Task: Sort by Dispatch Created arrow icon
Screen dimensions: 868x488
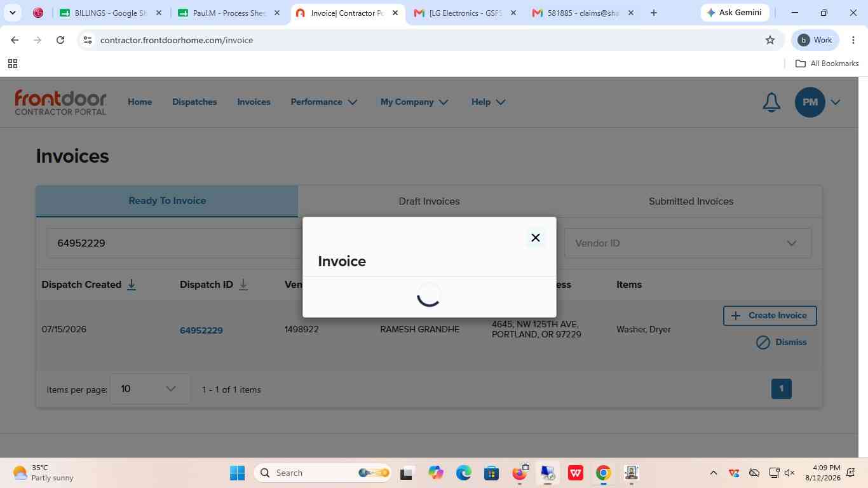Action: 132,285
